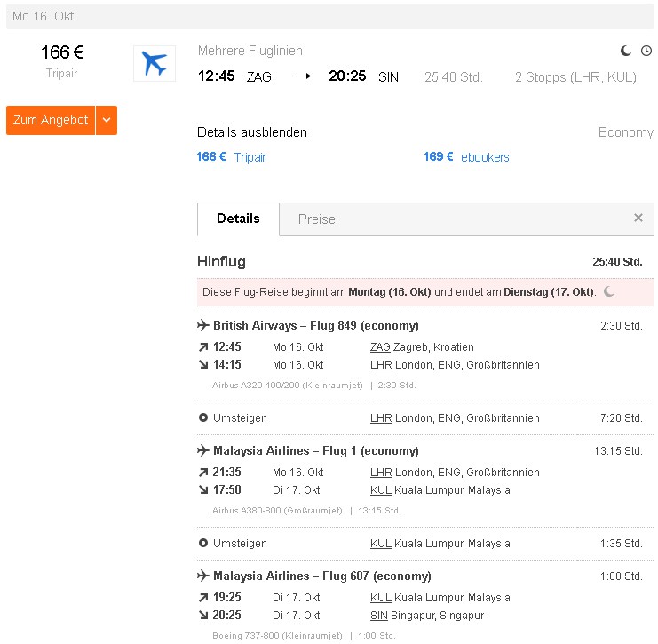Click the Mo 16. Okt date header
Image resolution: width=658 pixels, height=644 pixels.
(44, 16)
